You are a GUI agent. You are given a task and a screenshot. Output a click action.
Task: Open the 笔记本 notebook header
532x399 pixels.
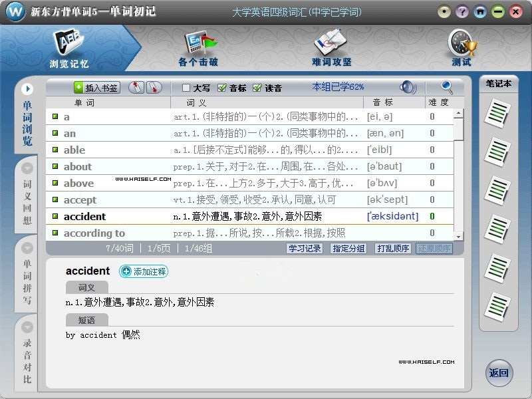coord(498,84)
